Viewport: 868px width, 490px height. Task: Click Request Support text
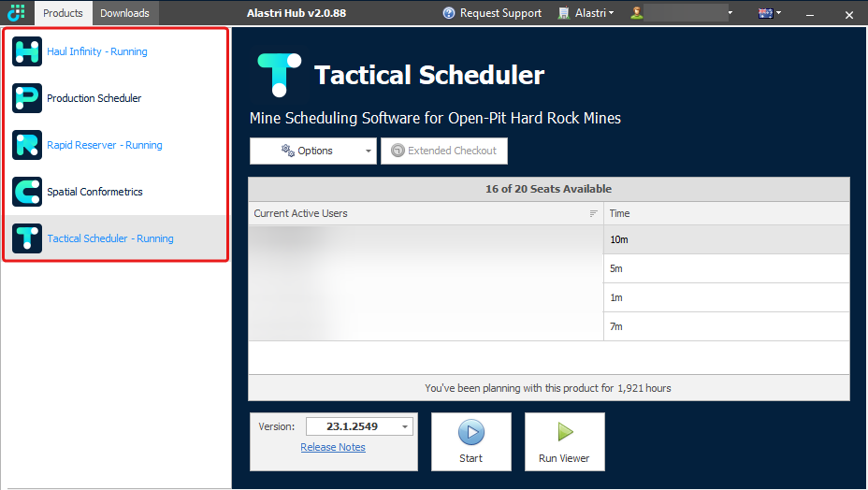pyautogui.click(x=500, y=13)
